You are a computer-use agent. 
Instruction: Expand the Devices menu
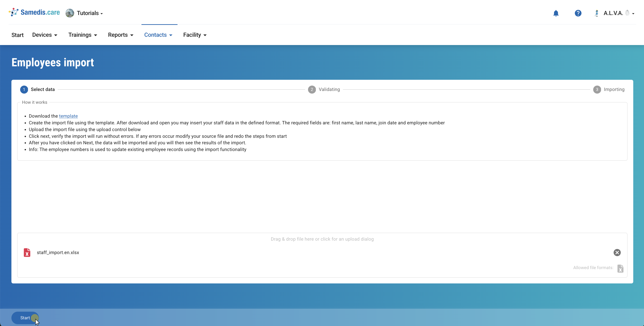[45, 35]
